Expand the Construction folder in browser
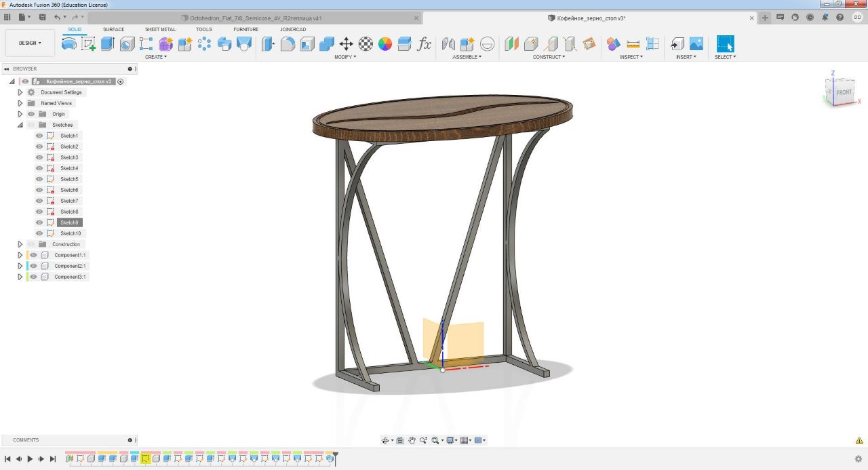Viewport: 868px width, 470px height. pos(20,244)
